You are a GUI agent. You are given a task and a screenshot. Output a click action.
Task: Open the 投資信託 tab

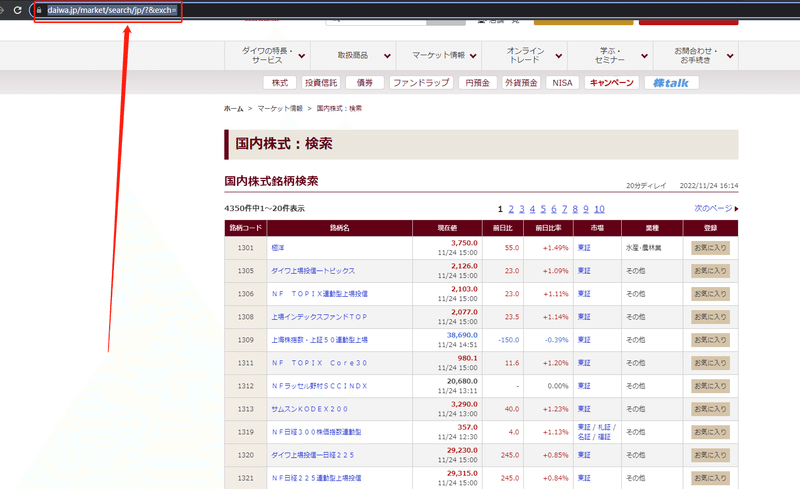[321, 83]
